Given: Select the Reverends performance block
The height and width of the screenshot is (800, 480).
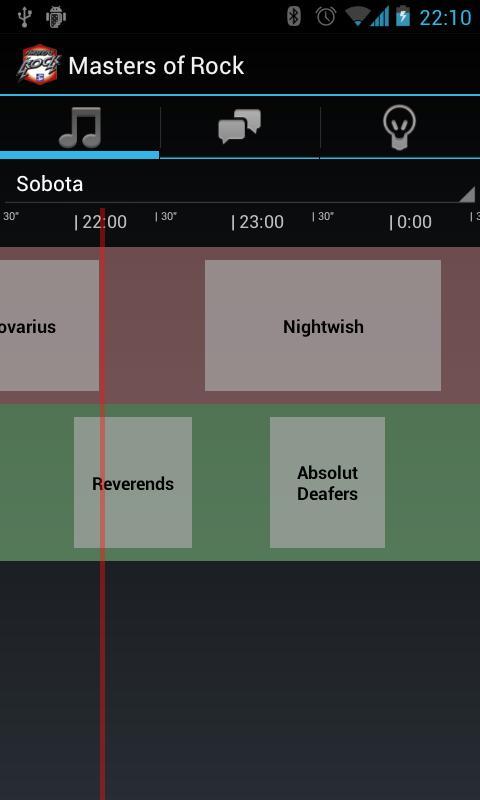Looking at the screenshot, I should click(133, 483).
